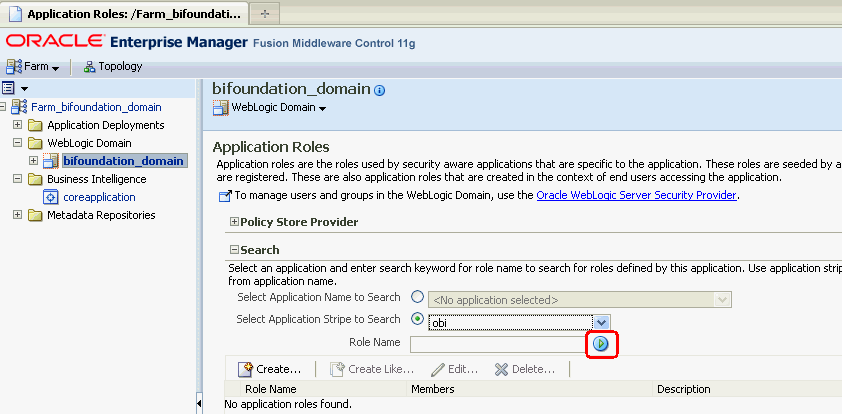The height and width of the screenshot is (414, 842).
Task: Collapse the WebLogic Domain tree node
Action: click(x=17, y=143)
